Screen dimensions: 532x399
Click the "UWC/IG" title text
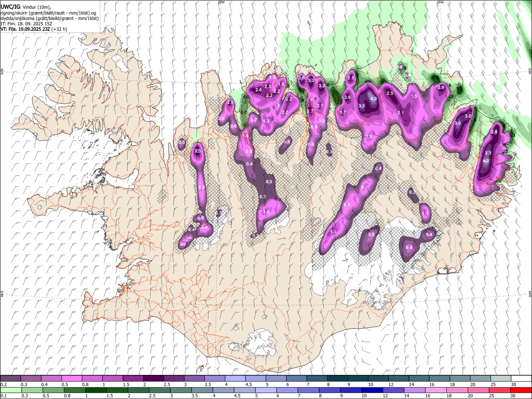(x=10, y=7)
